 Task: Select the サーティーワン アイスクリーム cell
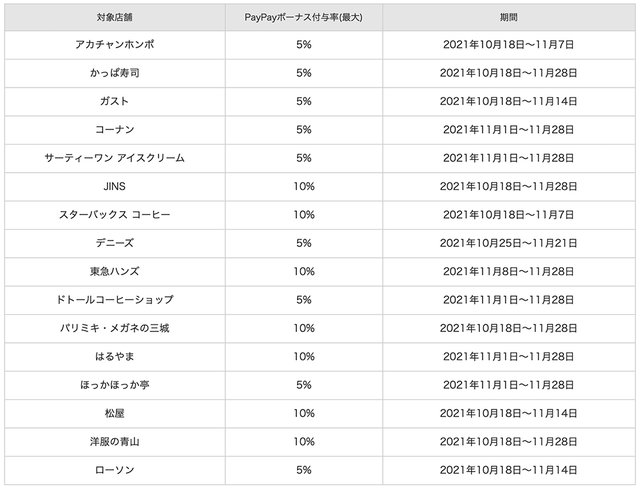point(115,158)
